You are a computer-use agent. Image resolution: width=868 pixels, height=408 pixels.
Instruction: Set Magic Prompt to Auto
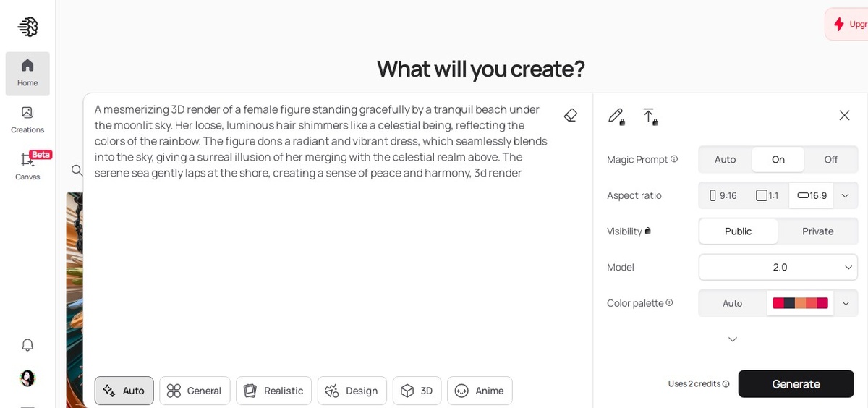[x=725, y=159]
